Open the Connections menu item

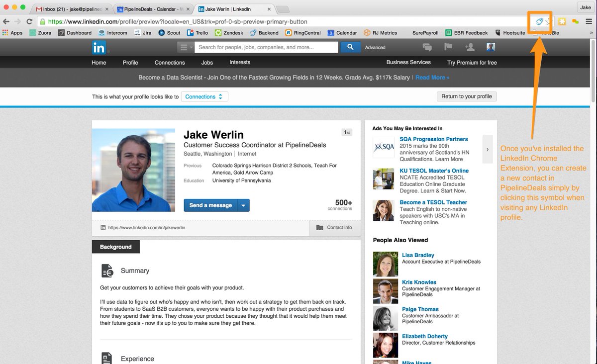click(170, 63)
